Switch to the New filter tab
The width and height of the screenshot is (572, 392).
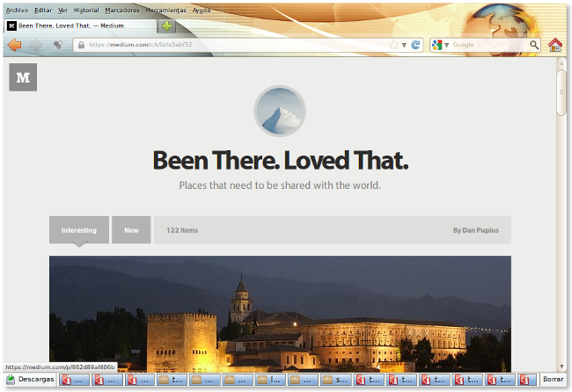tap(131, 230)
